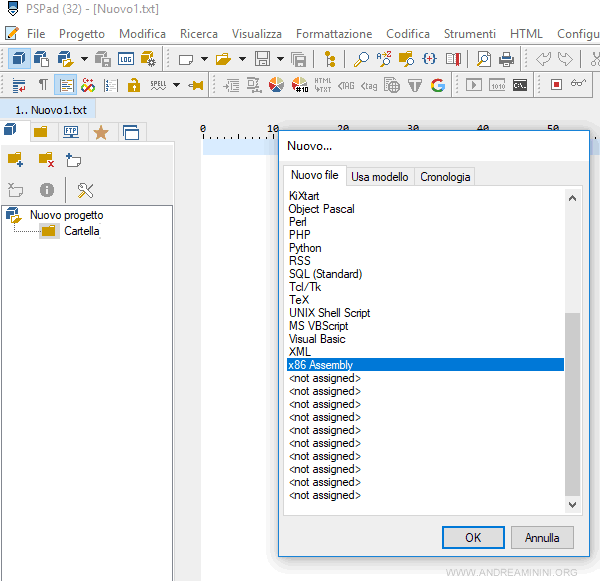Toggle the paragraph marks display icon
The height and width of the screenshot is (581, 600).
coord(42,85)
